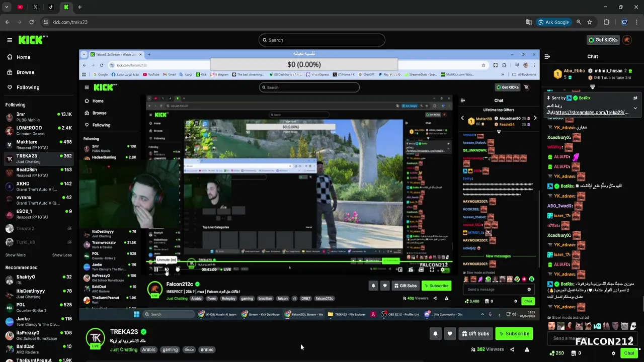Toggle Unmute speaker in the streamed player controls
Screen dimensions: 644x362
pos(167,269)
